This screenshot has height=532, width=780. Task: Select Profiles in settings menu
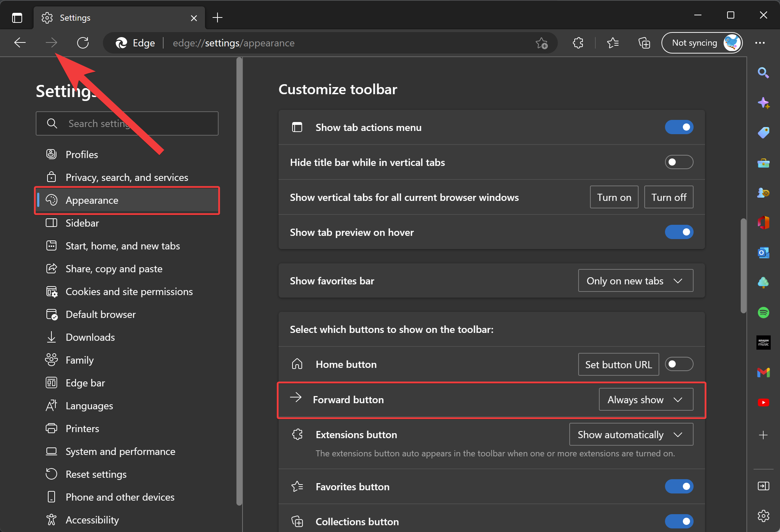point(127,154)
